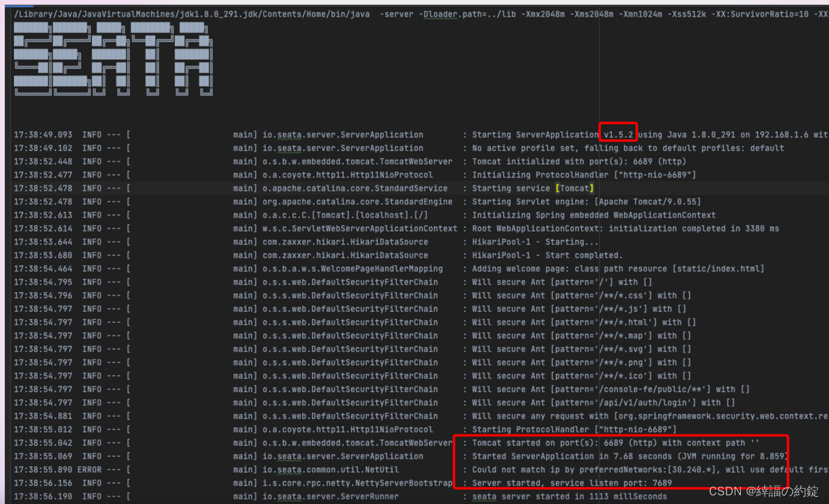Click timestamp 17:38:52.448
Screen dimensions: 829x504
pos(43,162)
